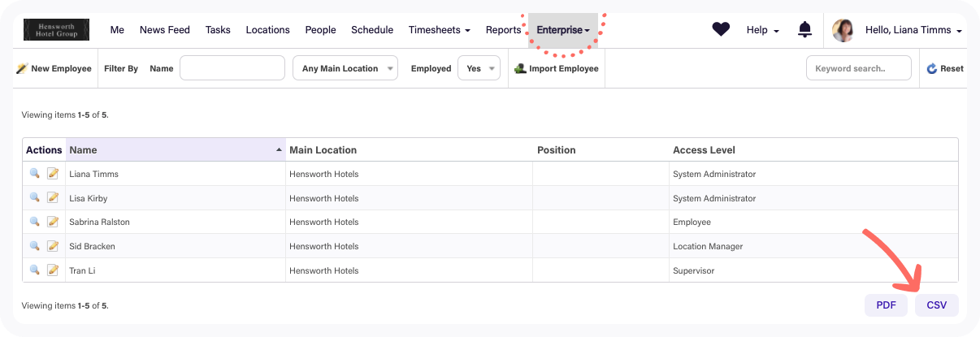Click the Keyword search field

[858, 69]
